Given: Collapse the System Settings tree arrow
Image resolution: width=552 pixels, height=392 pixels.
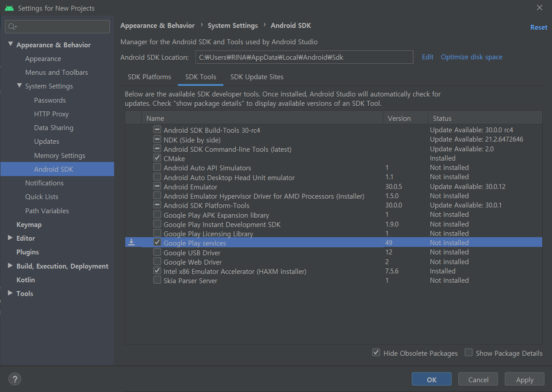Looking at the screenshot, I should coord(19,85).
